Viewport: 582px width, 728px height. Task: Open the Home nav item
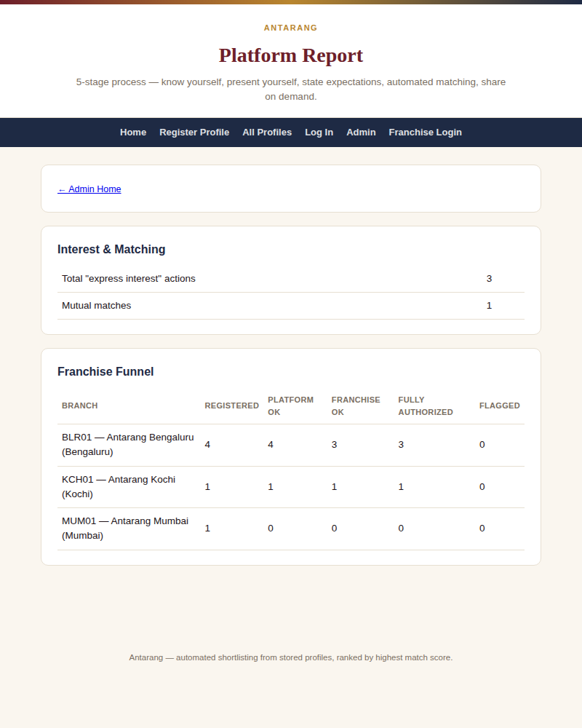click(133, 132)
